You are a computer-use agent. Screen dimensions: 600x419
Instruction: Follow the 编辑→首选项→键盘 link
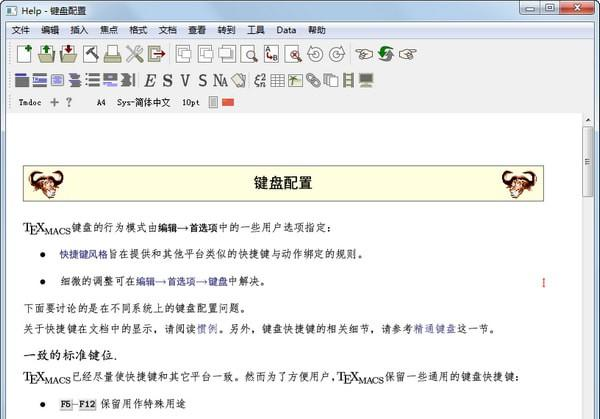point(182,282)
